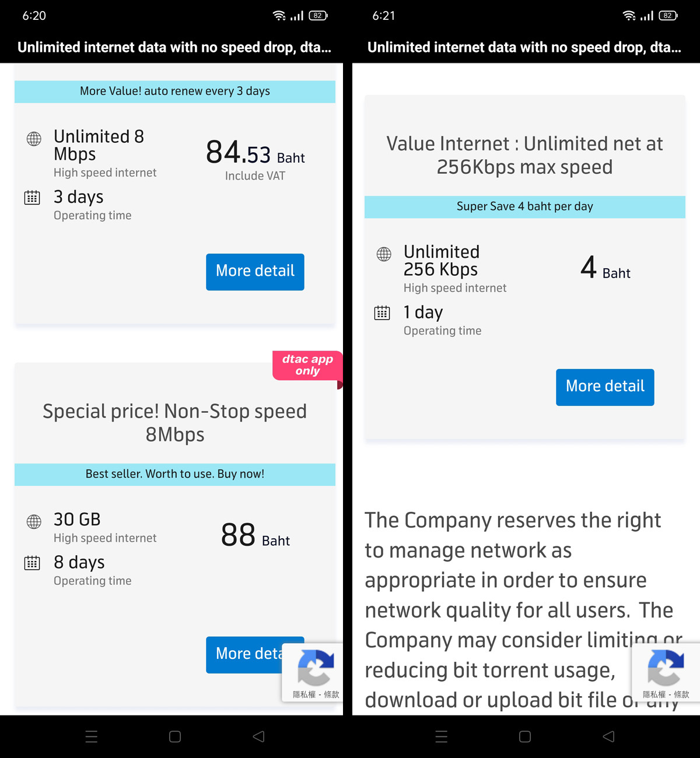
Task: Tap reCAPTCHA badge on right screen
Action: click(x=666, y=672)
